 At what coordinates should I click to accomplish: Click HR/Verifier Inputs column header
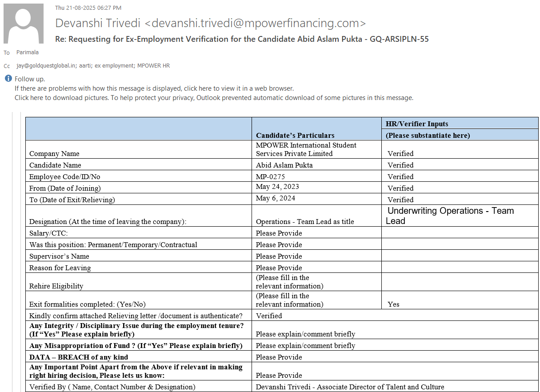(417, 124)
